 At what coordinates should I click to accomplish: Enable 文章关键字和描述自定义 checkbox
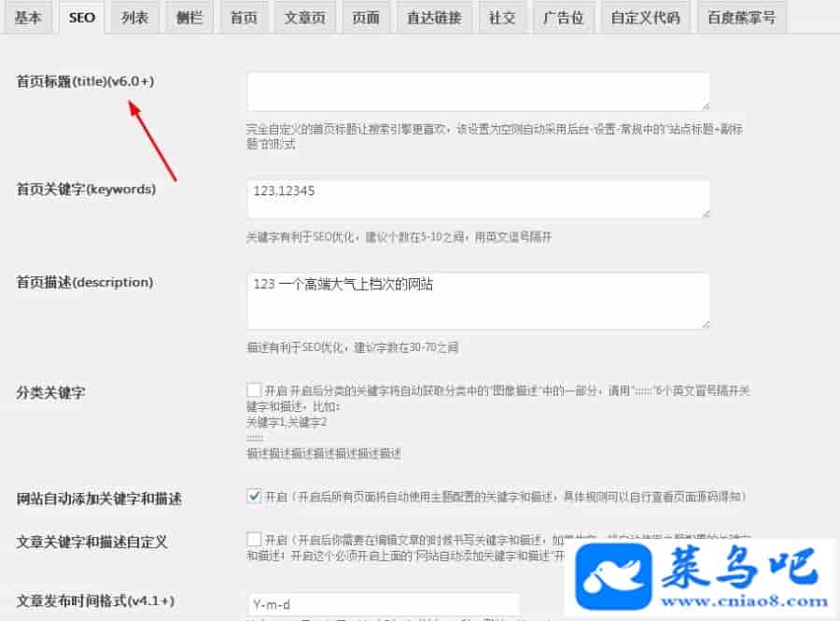point(254,539)
